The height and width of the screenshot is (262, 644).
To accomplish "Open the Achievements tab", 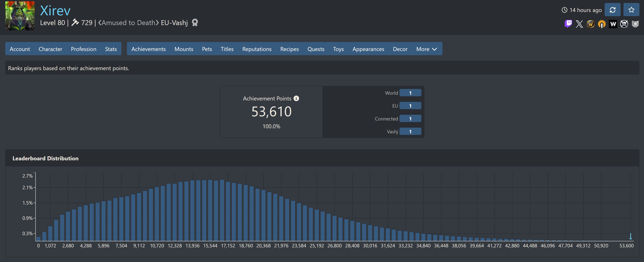I will [148, 49].
